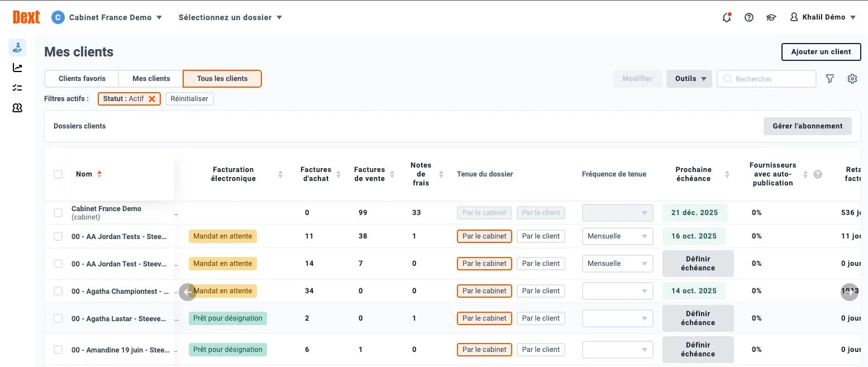This screenshot has width=868, height=367.
Task: Open the team contacts icon in sidebar
Action: pyautogui.click(x=17, y=107)
